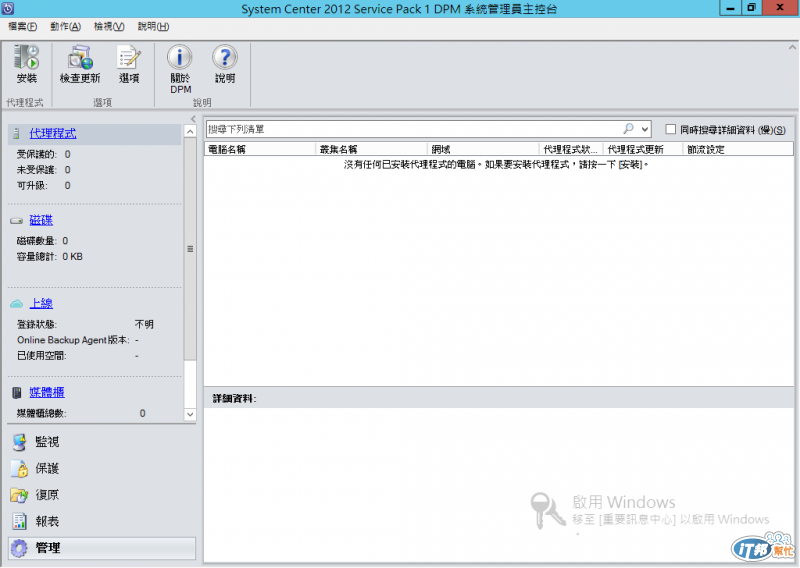
Task: Open the search box dropdown arrow
Action: point(645,129)
